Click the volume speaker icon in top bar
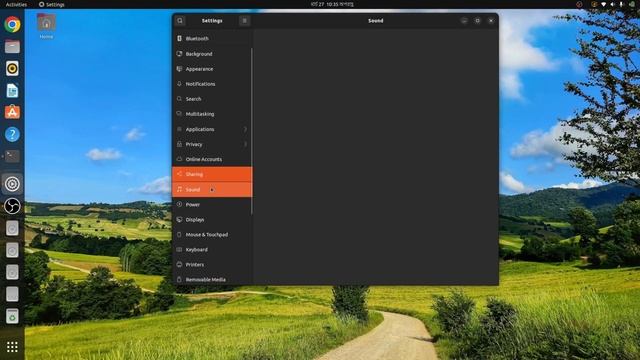640x360 pixels. click(x=612, y=4)
